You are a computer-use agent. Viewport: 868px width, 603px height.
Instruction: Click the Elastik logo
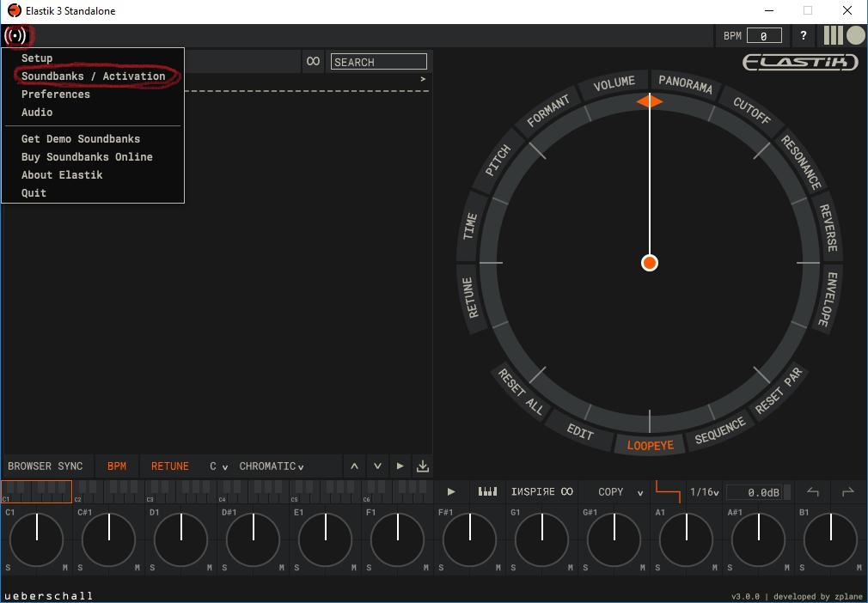coord(800,62)
